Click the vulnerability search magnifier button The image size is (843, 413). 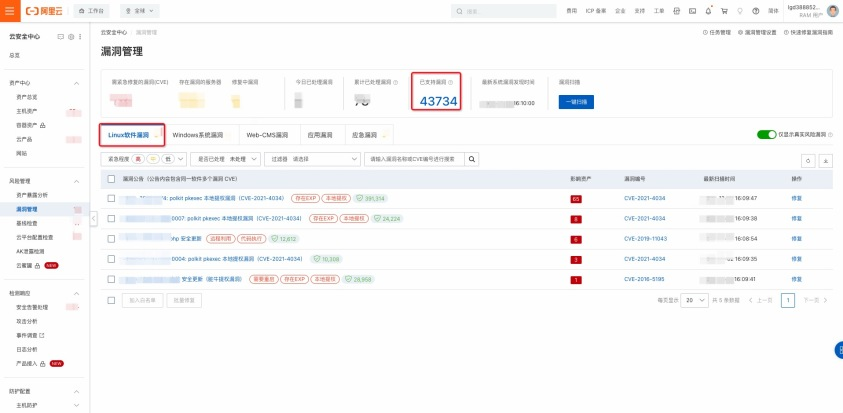(x=471, y=159)
